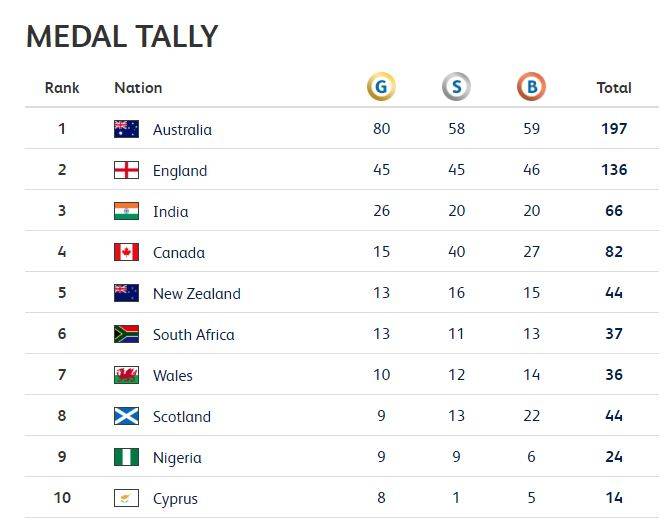Click the bronze medal B icon

click(x=531, y=87)
